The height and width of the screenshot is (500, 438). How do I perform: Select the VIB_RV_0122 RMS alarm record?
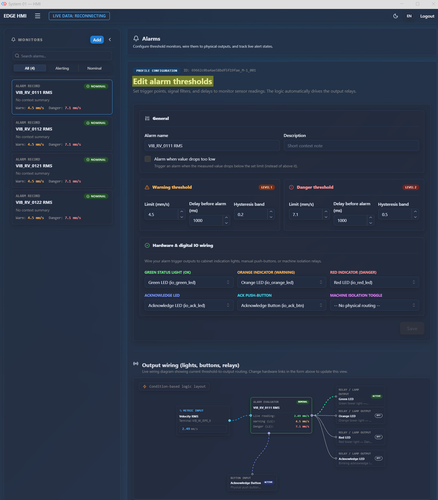pyautogui.click(x=62, y=207)
